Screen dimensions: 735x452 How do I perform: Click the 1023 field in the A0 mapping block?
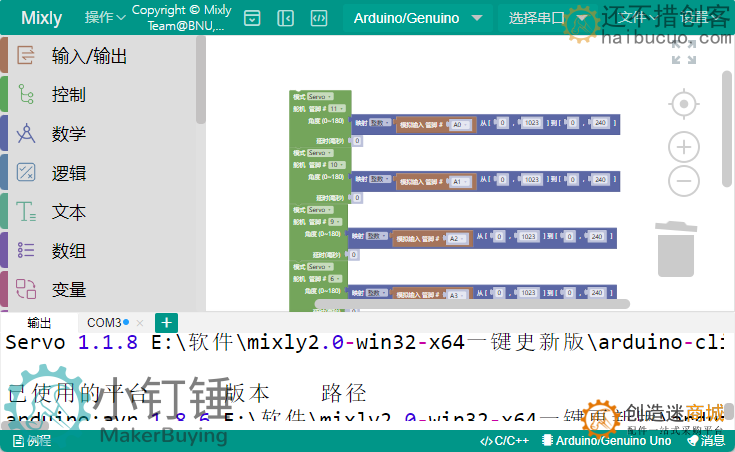[532, 123]
